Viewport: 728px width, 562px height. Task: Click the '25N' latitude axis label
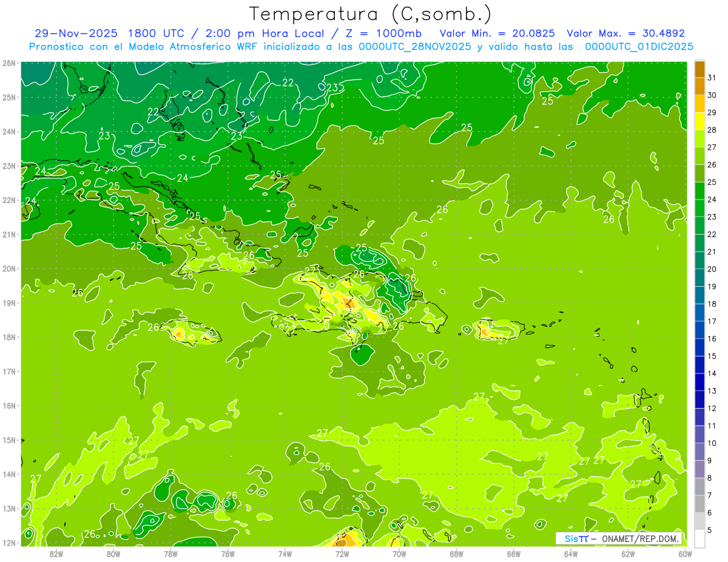pos(9,97)
